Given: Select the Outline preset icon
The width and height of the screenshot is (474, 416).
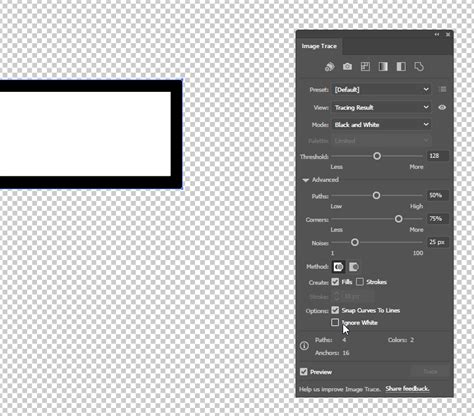Looking at the screenshot, I should pos(419,67).
